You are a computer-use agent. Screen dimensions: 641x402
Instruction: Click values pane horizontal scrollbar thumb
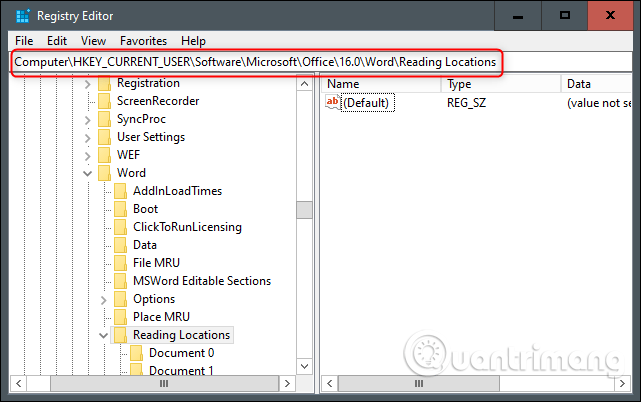point(419,384)
